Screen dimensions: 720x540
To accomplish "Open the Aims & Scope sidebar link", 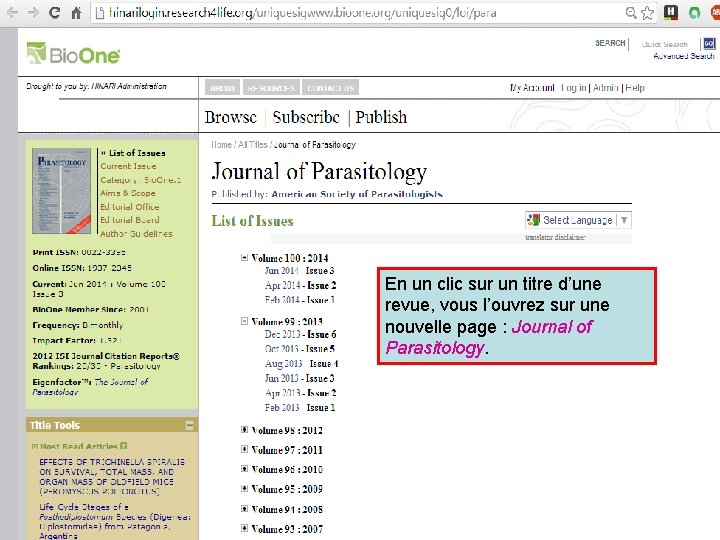I will click(x=128, y=193).
